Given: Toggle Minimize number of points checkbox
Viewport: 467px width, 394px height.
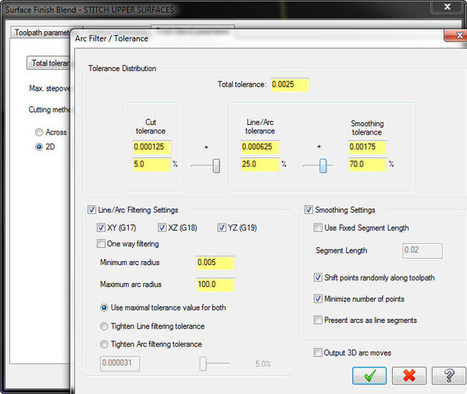Looking at the screenshot, I should 318,299.
